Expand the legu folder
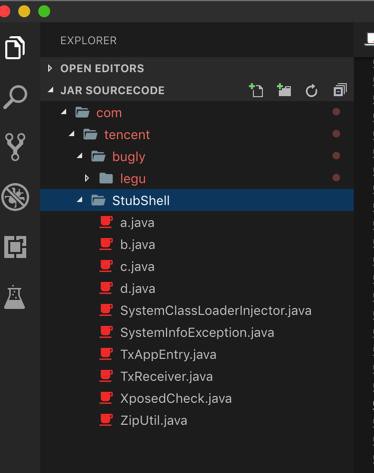 click(x=87, y=178)
